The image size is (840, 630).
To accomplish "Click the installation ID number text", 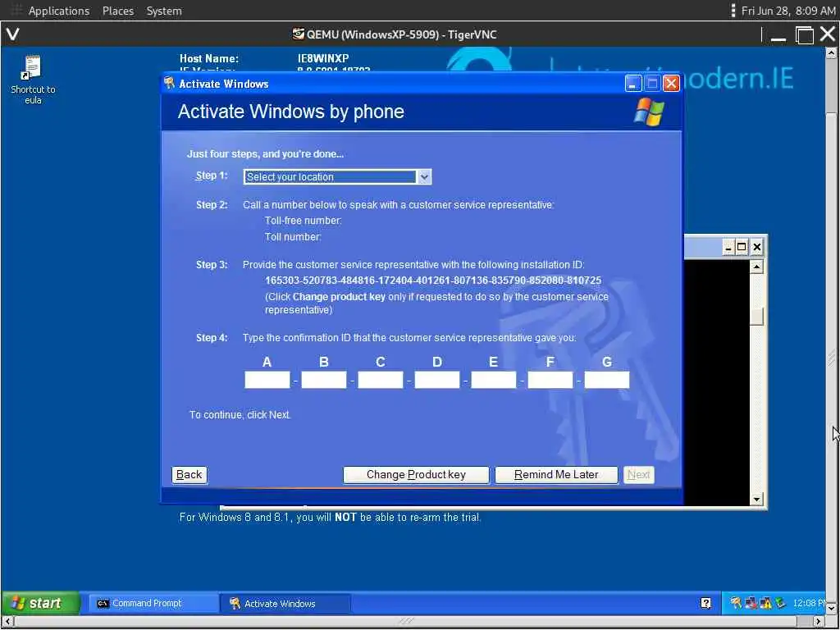I will 433,281.
